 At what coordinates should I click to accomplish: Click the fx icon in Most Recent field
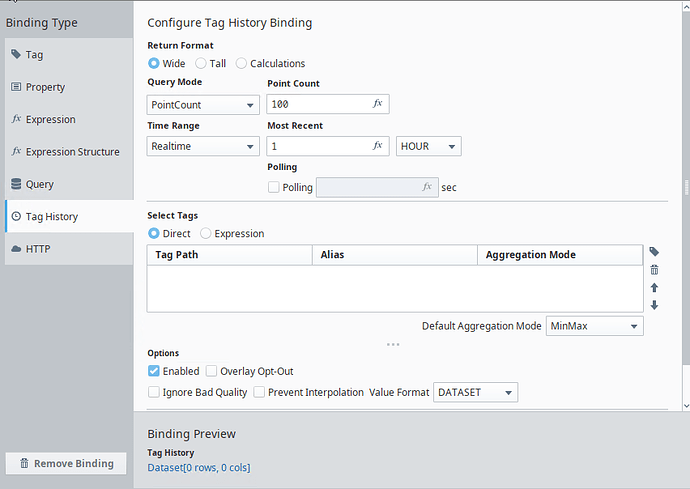378,146
